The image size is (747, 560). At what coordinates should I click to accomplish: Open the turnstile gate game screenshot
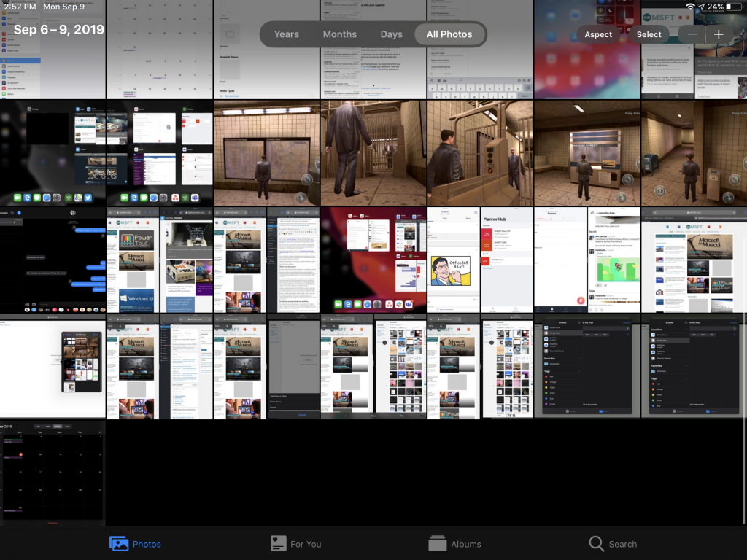[480, 153]
